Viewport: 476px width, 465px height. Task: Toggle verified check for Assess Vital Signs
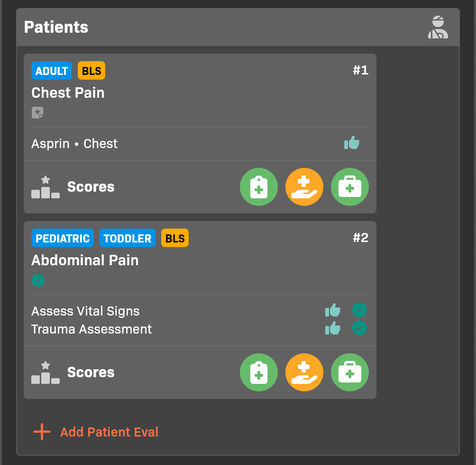click(359, 310)
